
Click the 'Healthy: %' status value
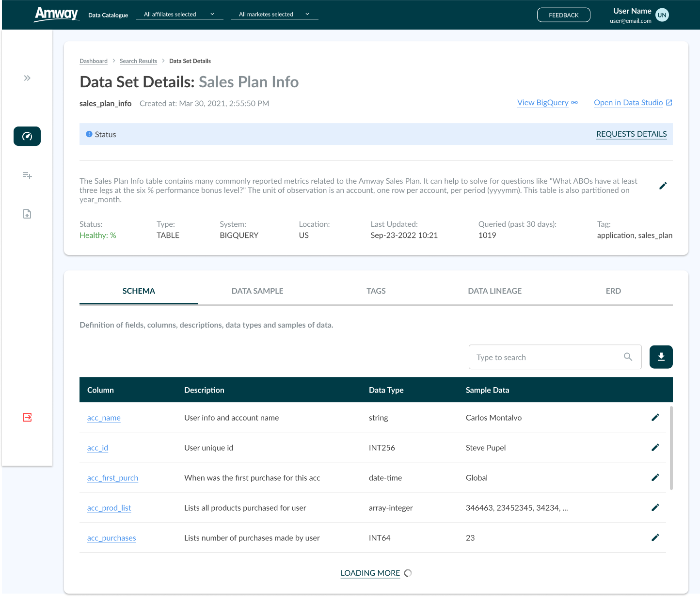point(98,235)
